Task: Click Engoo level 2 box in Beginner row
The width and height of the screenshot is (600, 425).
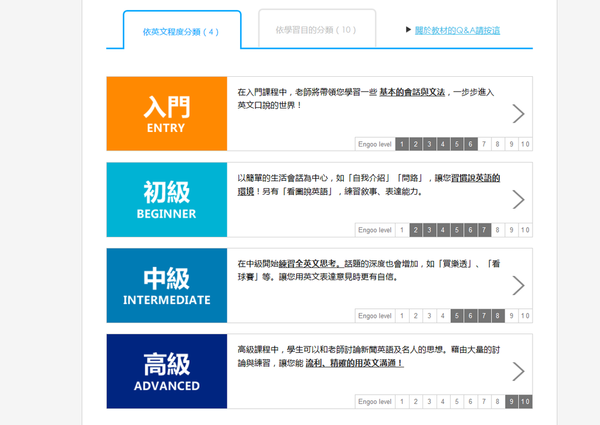Action: coord(416,230)
